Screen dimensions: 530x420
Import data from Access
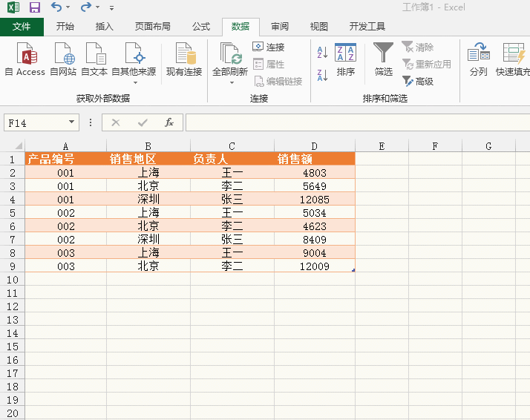tap(25, 59)
